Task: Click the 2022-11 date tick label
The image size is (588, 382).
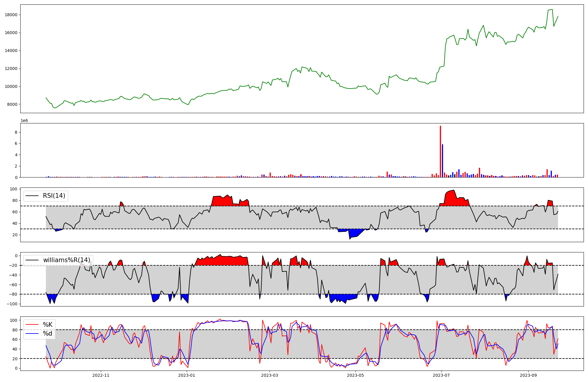Action: (x=101, y=375)
